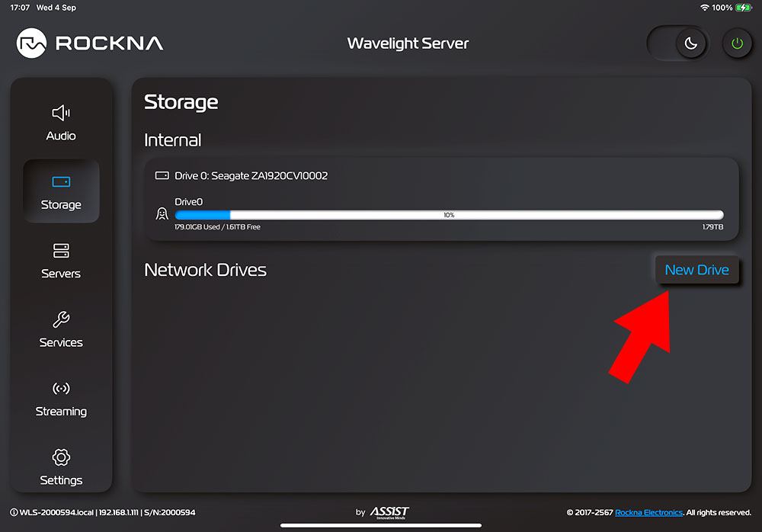Select the Servers label in the sidebar
Image resolution: width=762 pixels, height=532 pixels.
tap(61, 274)
